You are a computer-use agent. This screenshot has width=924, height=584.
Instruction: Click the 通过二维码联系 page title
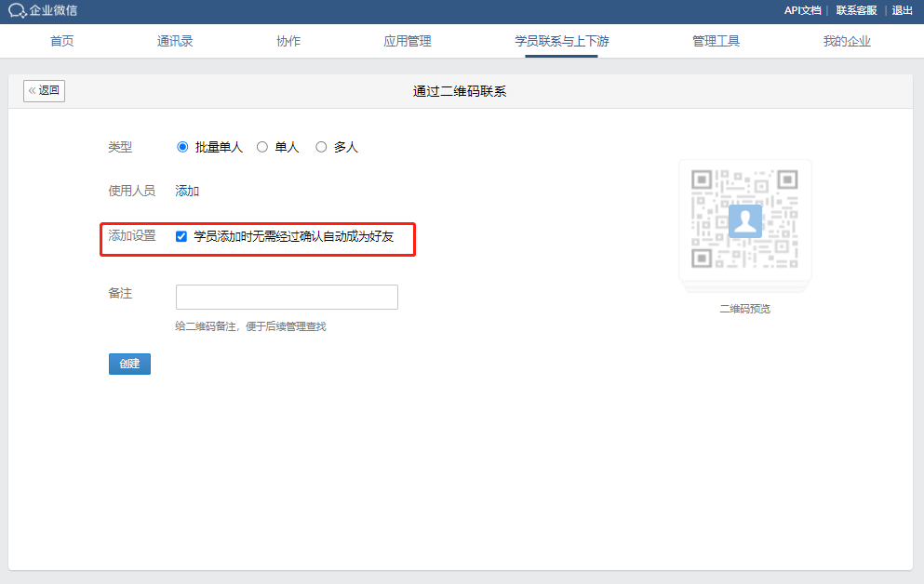460,91
